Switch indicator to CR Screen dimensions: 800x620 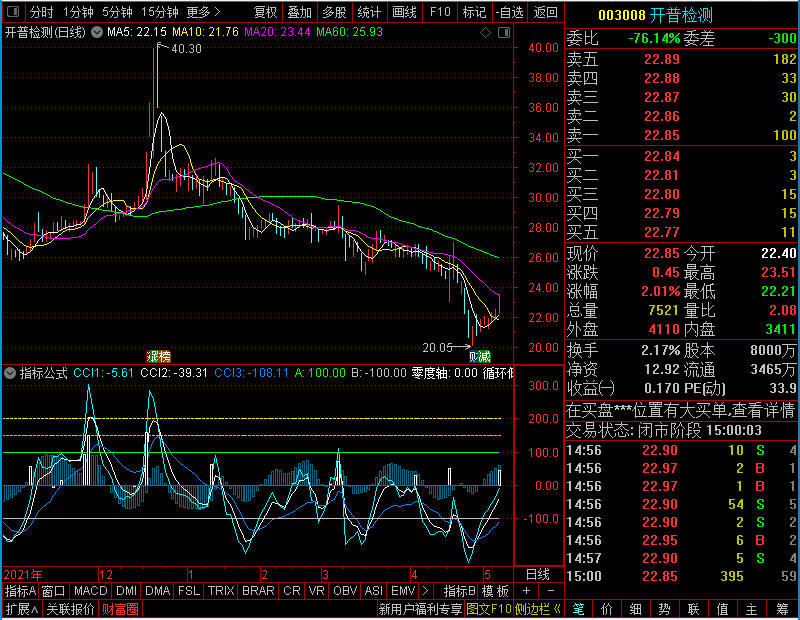(291, 591)
